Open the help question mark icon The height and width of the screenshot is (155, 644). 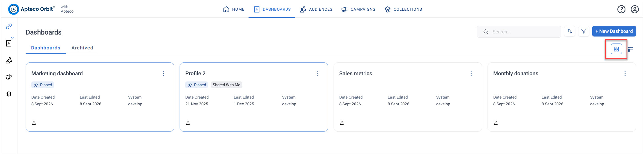click(x=621, y=9)
